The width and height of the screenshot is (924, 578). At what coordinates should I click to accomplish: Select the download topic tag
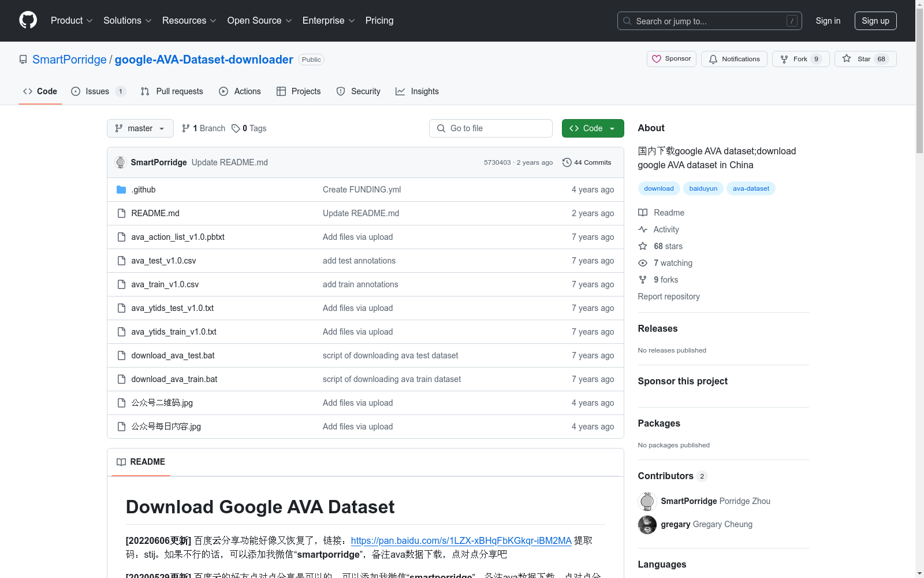point(659,188)
